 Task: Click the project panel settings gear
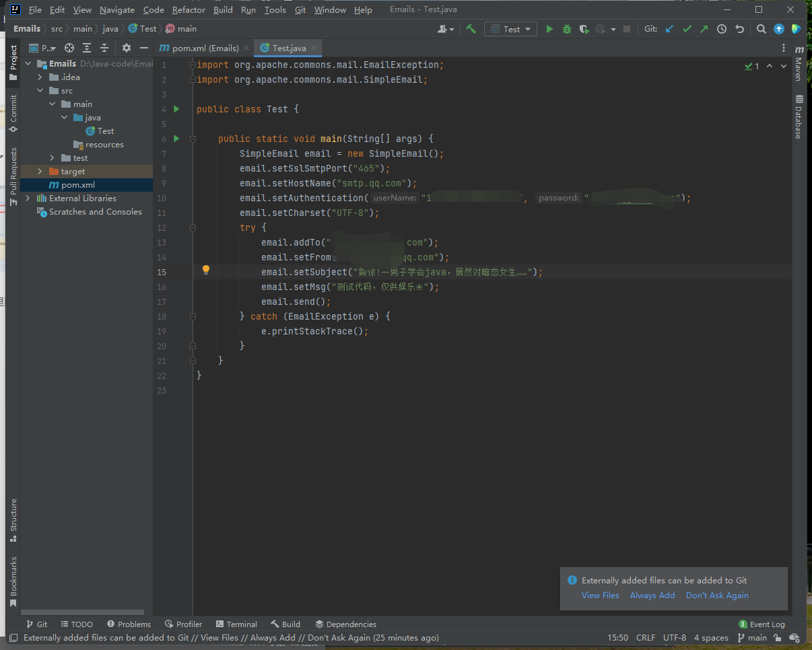coord(126,48)
